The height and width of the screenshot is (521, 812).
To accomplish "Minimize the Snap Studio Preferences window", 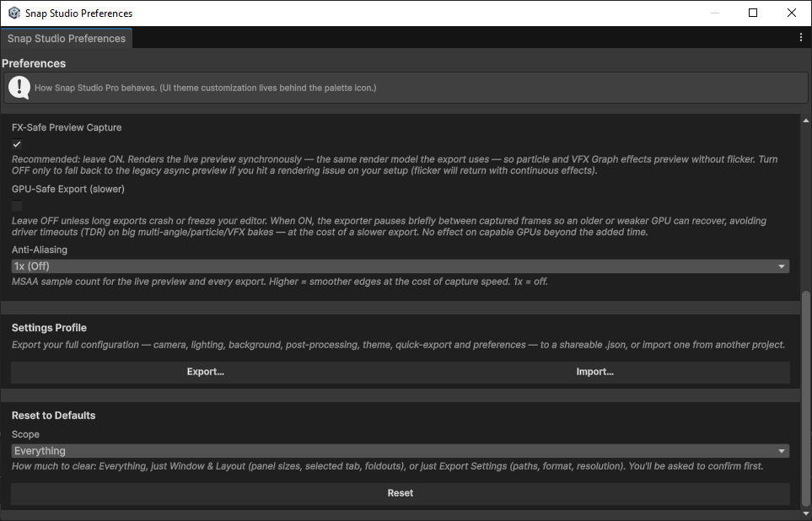I will point(715,13).
